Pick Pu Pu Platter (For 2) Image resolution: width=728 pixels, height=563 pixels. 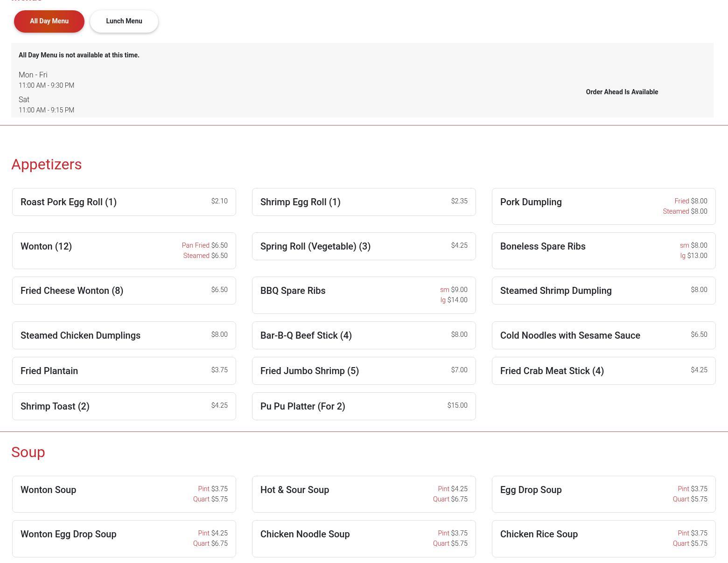pyautogui.click(x=364, y=406)
